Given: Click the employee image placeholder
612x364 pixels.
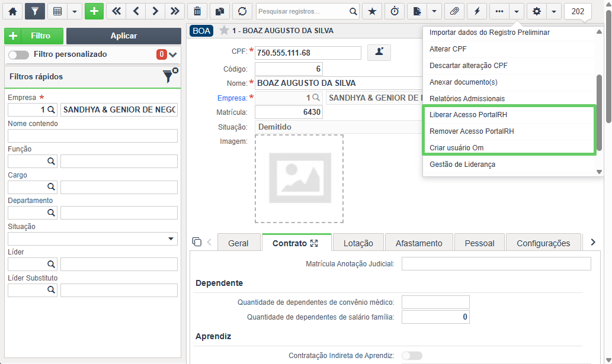Looking at the screenshot, I should 299,179.
